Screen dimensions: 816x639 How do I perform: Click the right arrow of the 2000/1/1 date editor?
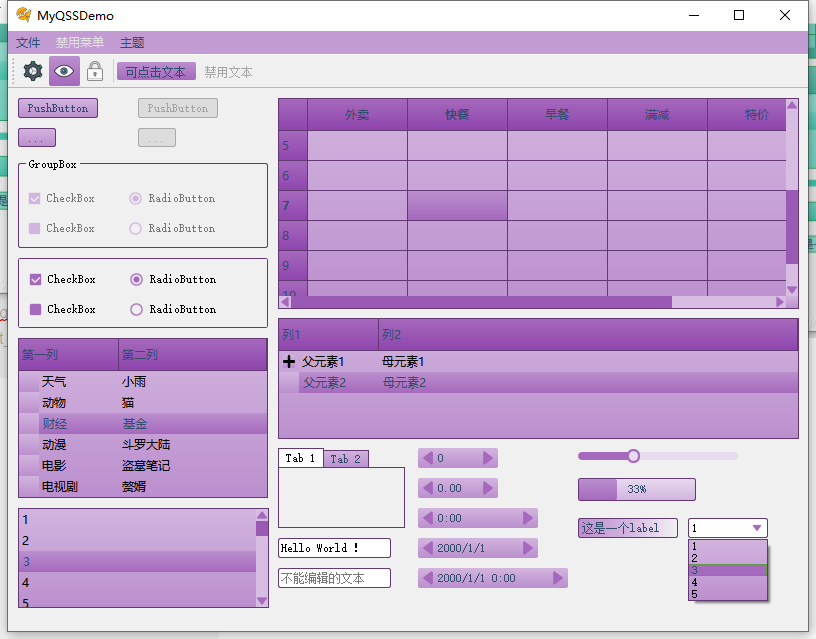pyautogui.click(x=530, y=547)
